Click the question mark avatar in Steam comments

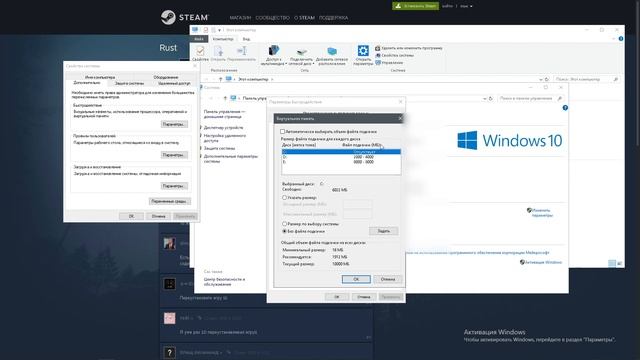[169, 352]
